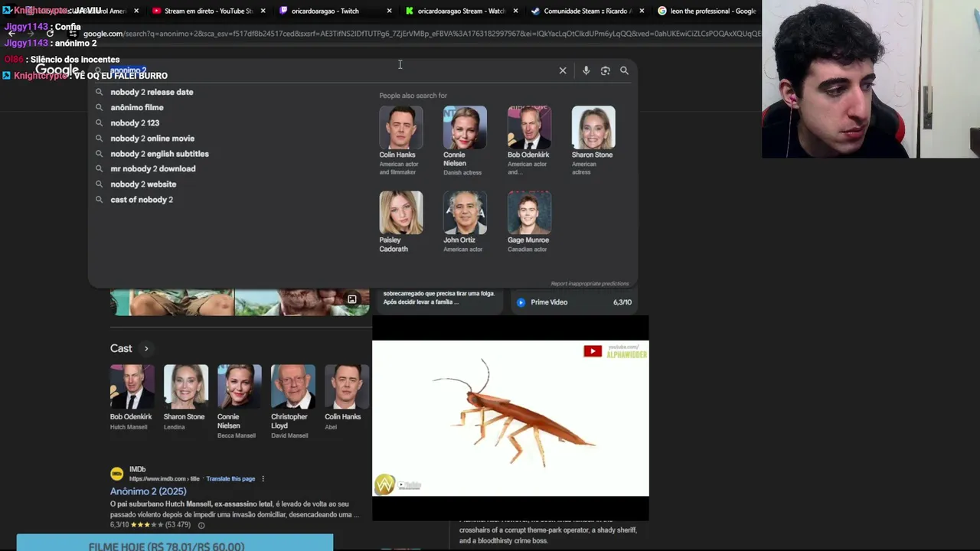Select suggestion 'mr nobody 2 download'
This screenshot has width=980, height=551.
click(153, 168)
